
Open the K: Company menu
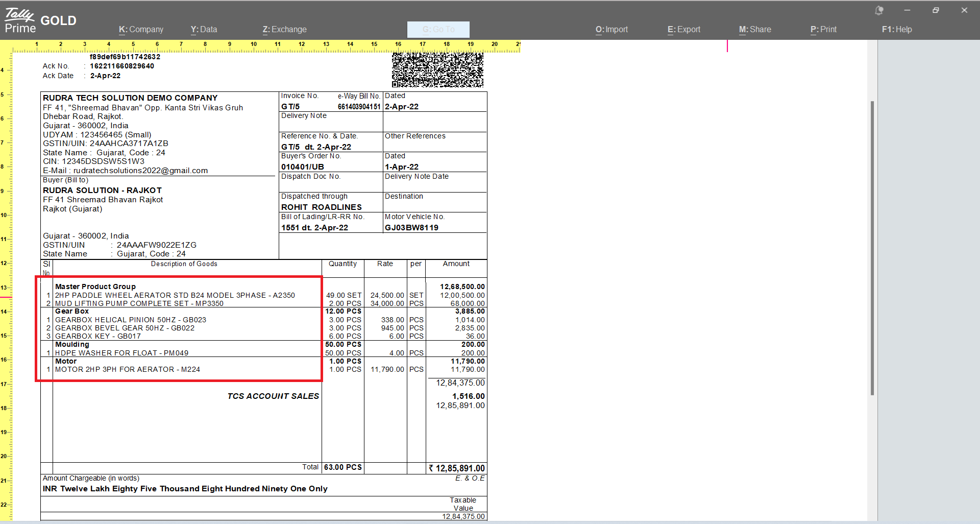(x=141, y=30)
